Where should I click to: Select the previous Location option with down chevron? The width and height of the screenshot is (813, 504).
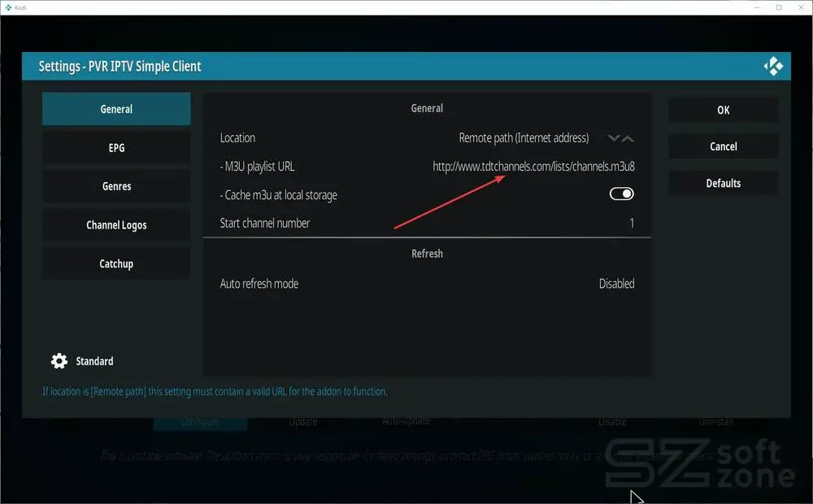click(614, 138)
